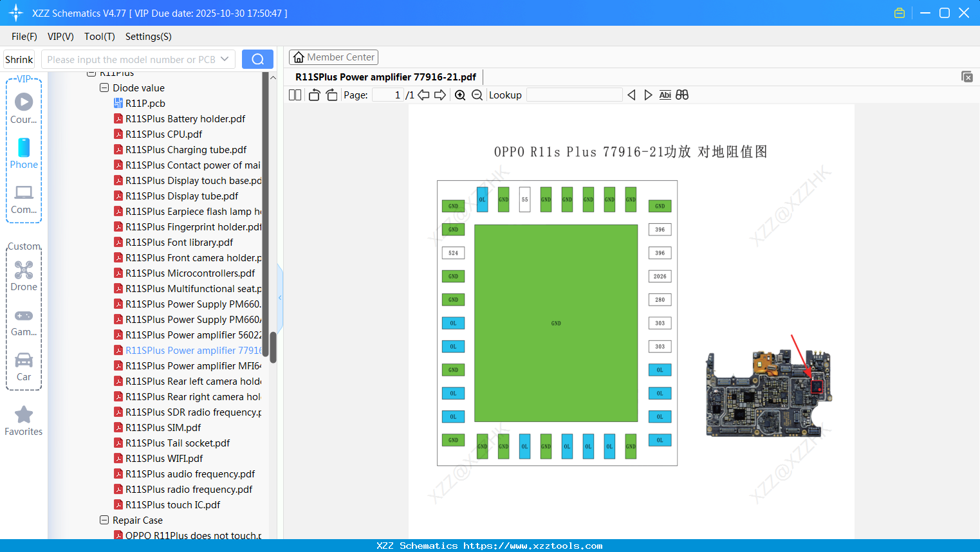
Task: Open the Favorites star in sidebar
Action: click(24, 421)
